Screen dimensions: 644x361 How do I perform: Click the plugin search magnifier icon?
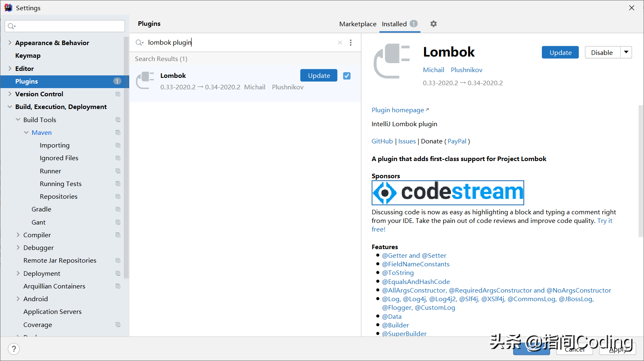pyautogui.click(x=139, y=43)
